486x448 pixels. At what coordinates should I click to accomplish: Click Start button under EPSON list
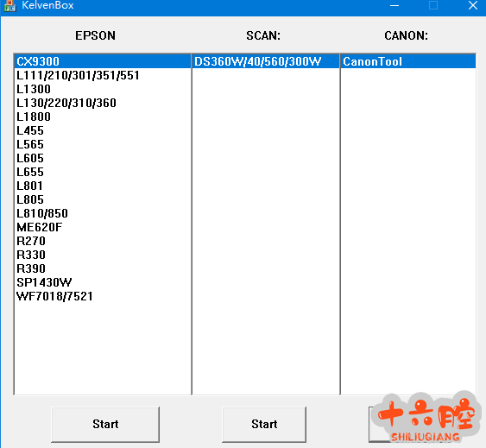click(x=105, y=424)
